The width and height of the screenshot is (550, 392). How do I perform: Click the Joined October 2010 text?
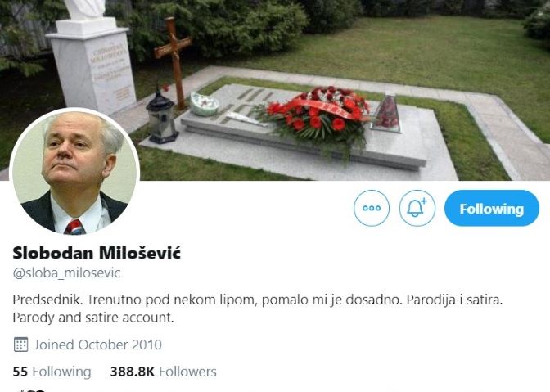pos(98,345)
